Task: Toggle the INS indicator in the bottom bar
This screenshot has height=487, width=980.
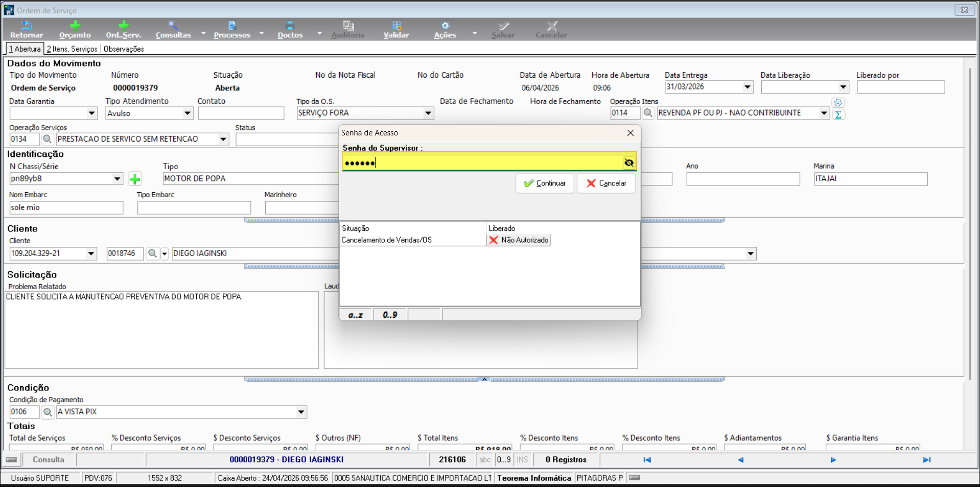Action: [x=522, y=460]
